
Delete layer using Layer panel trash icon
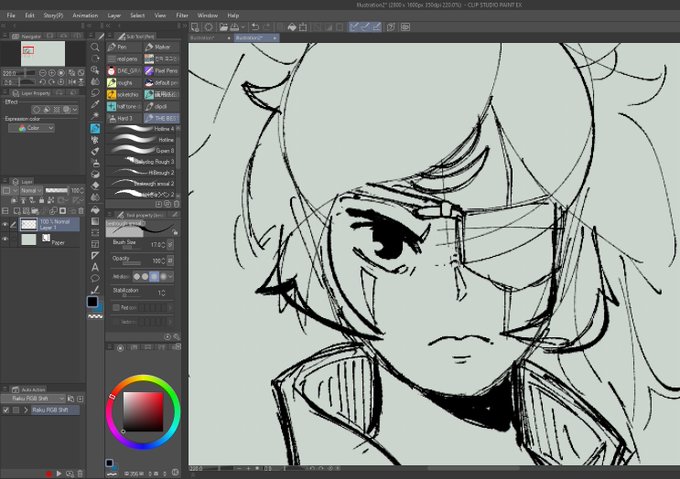tap(81, 211)
